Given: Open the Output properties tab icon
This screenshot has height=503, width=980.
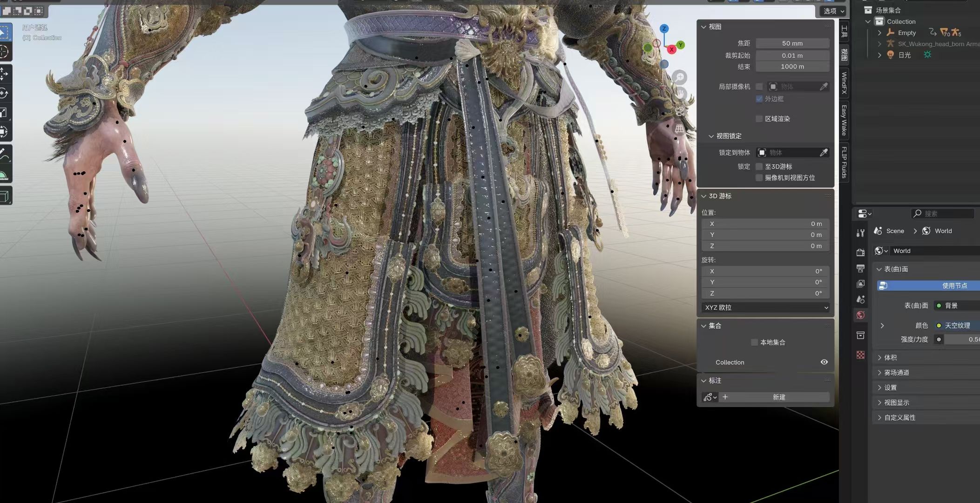Looking at the screenshot, I should point(860,268).
